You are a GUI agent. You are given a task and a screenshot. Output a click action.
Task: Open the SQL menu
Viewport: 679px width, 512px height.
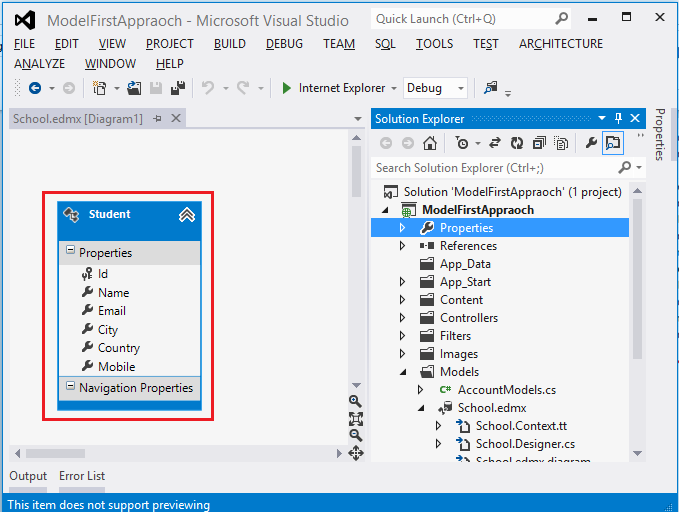coord(385,44)
